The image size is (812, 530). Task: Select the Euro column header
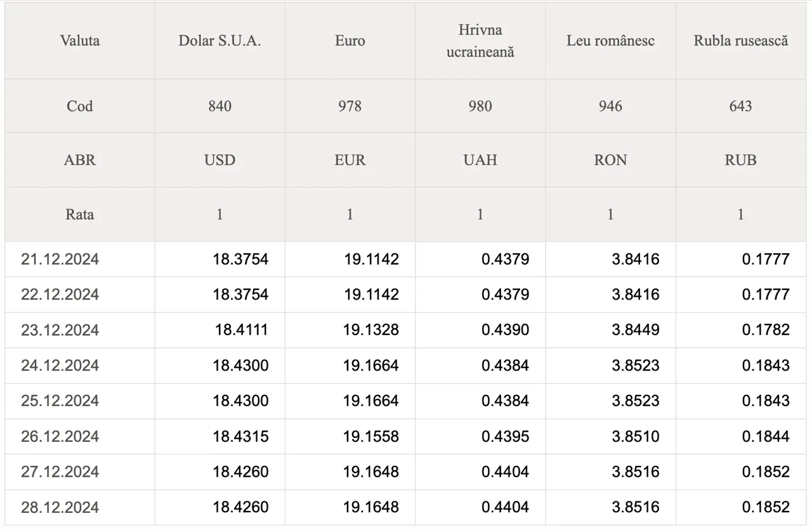click(350, 41)
